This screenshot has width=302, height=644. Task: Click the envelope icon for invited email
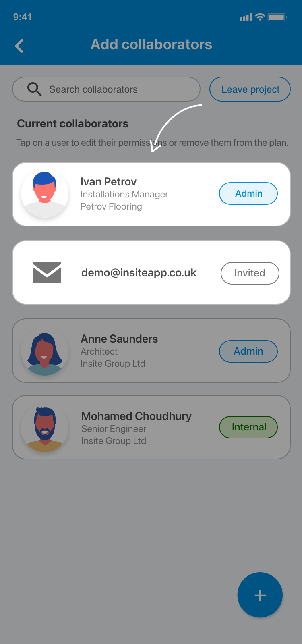tap(47, 272)
